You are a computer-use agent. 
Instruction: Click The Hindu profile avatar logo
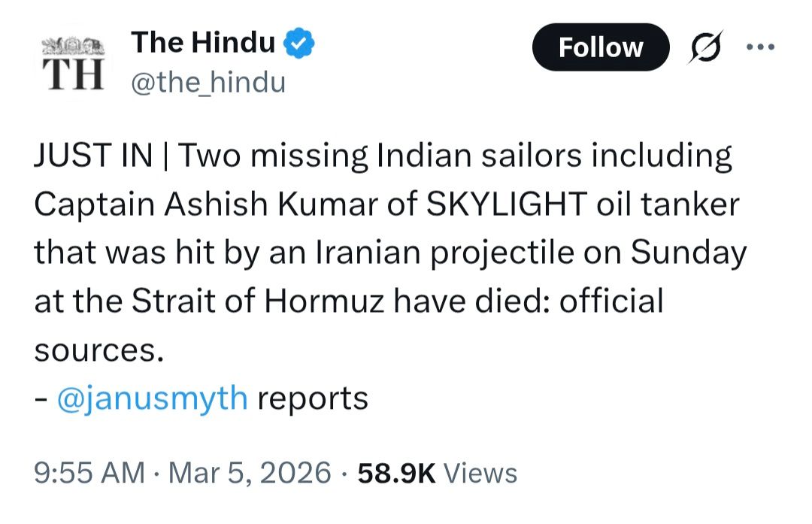point(72,64)
